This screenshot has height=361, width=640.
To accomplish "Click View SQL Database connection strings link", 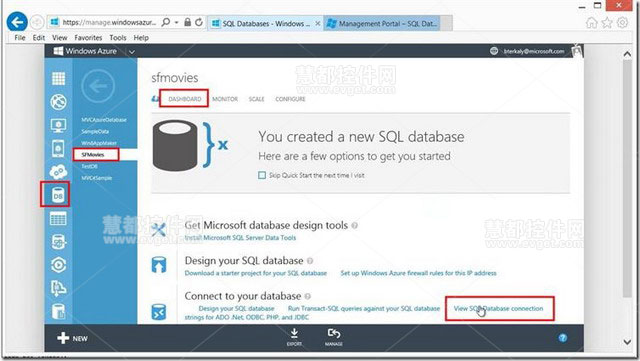I will (x=498, y=308).
